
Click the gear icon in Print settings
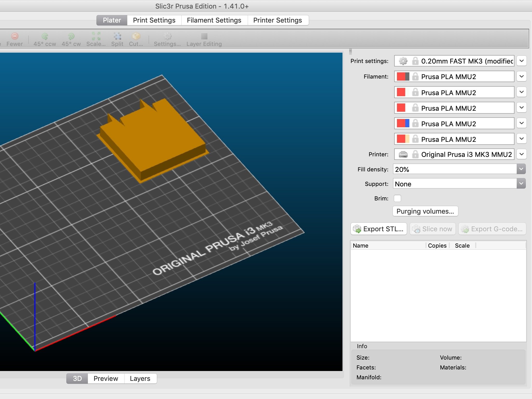coord(403,61)
